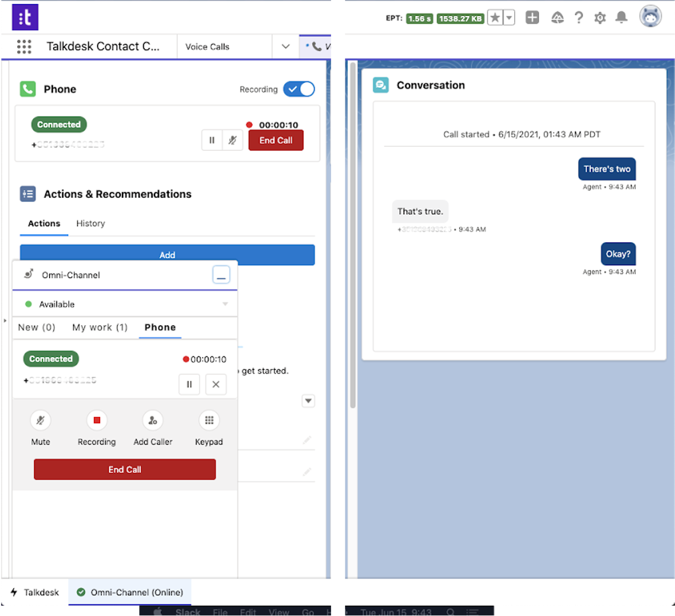Screen dimensions: 675x616
Task: Open the My work (1) tab
Action: tap(100, 327)
